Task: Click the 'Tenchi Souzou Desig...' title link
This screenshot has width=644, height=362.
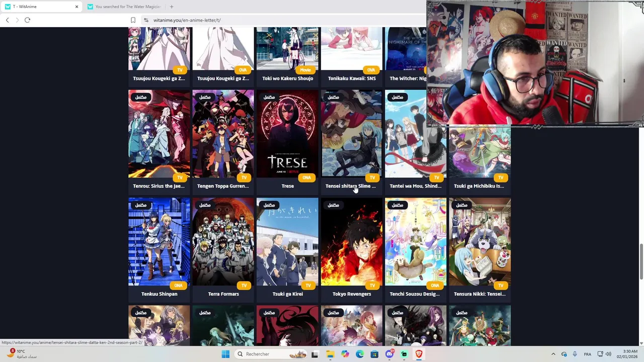Action: point(415,294)
